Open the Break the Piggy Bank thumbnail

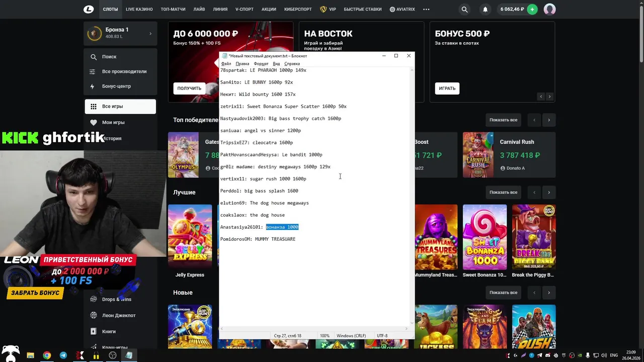(x=534, y=237)
